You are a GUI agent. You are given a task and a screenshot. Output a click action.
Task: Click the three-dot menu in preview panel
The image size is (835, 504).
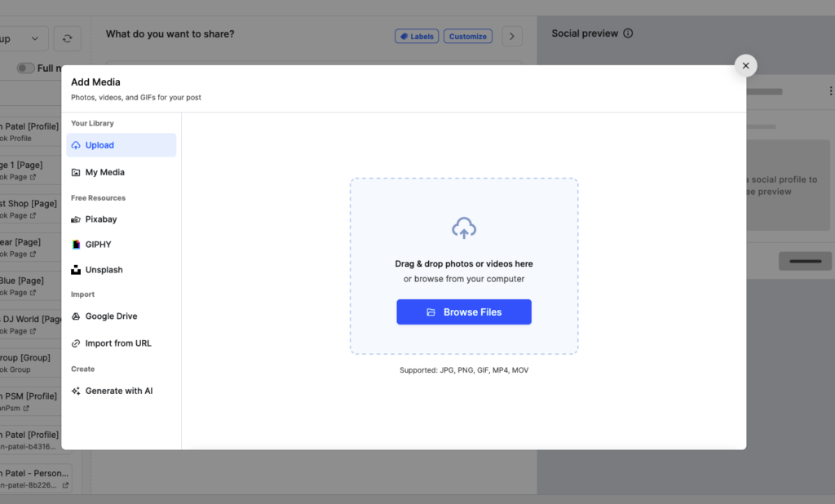click(x=830, y=91)
